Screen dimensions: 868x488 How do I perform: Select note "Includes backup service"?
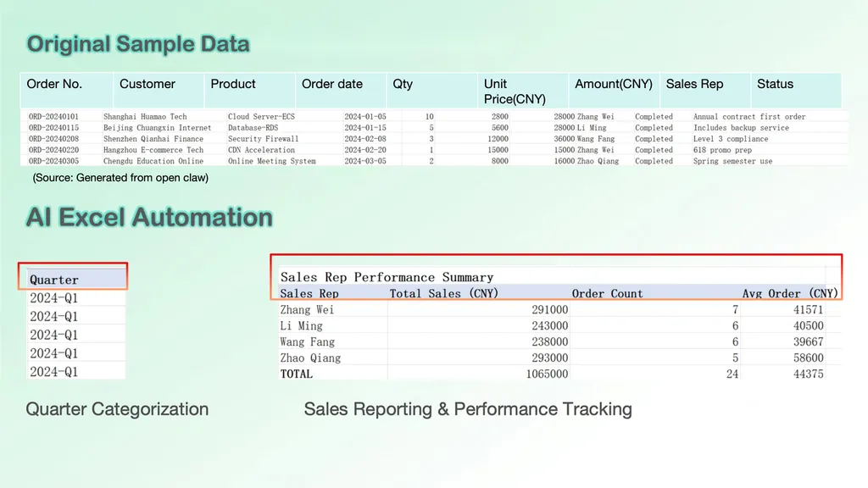pyautogui.click(x=741, y=128)
